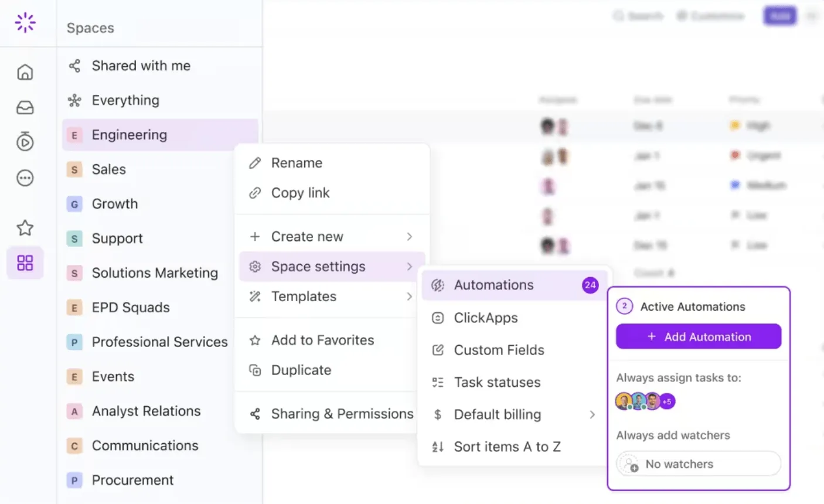The height and width of the screenshot is (504, 824).
Task: Click the ClickApps icon
Action: pyautogui.click(x=438, y=318)
